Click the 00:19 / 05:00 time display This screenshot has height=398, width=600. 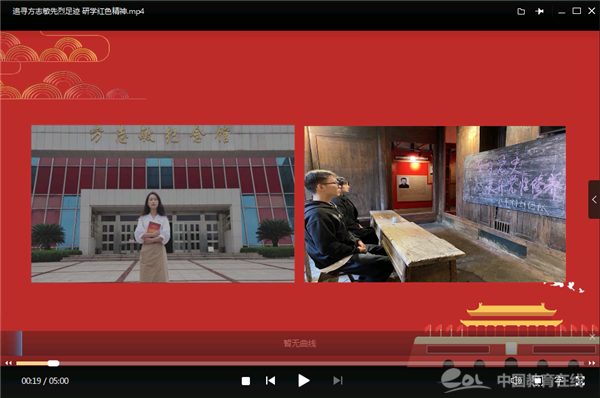pos(45,381)
